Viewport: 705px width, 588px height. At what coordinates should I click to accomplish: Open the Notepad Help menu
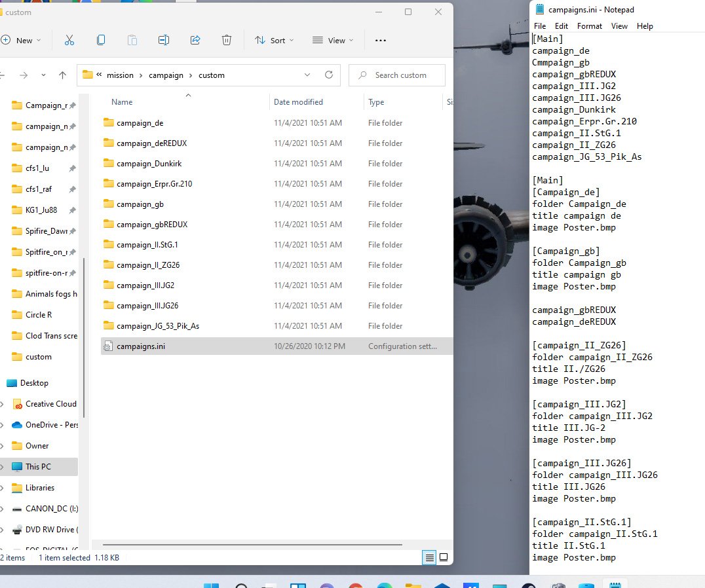[645, 26]
